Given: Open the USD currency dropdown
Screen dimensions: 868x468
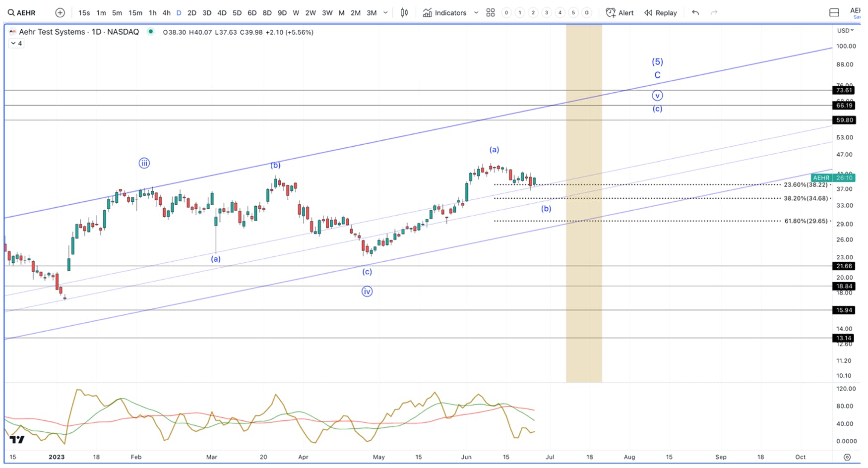Looking at the screenshot, I should (x=845, y=31).
